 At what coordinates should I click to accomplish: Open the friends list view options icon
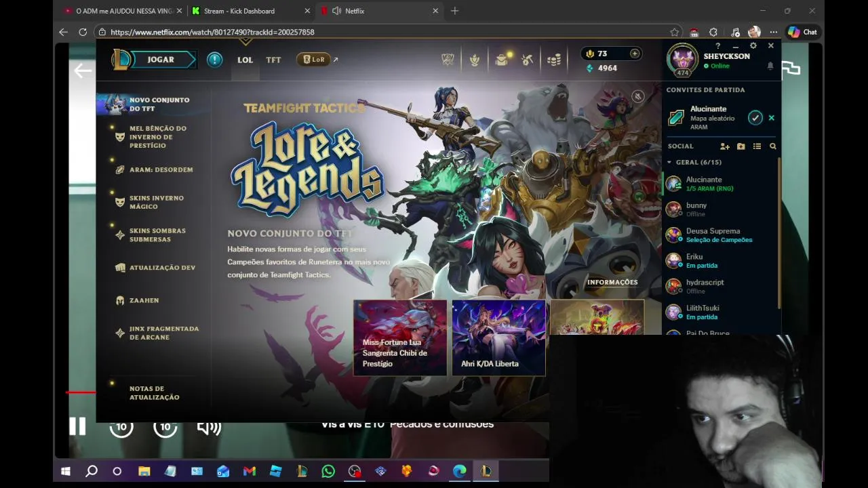[x=757, y=146]
